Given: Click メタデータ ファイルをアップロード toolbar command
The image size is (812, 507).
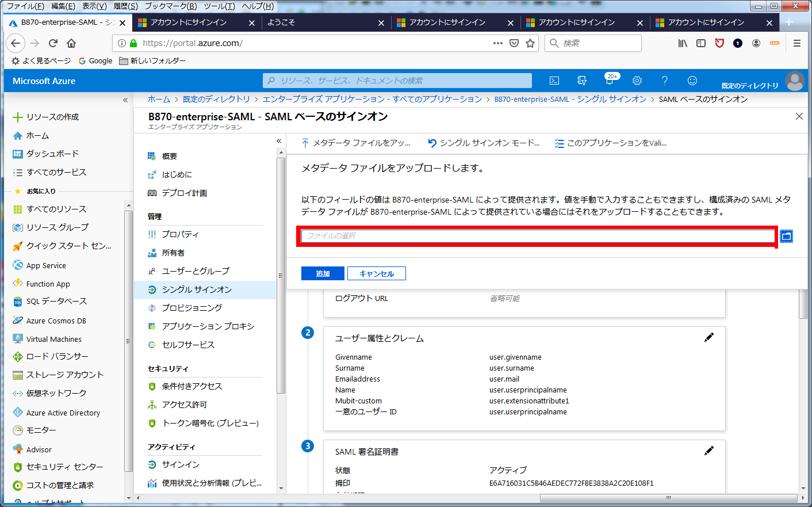Looking at the screenshot, I should pos(356,143).
